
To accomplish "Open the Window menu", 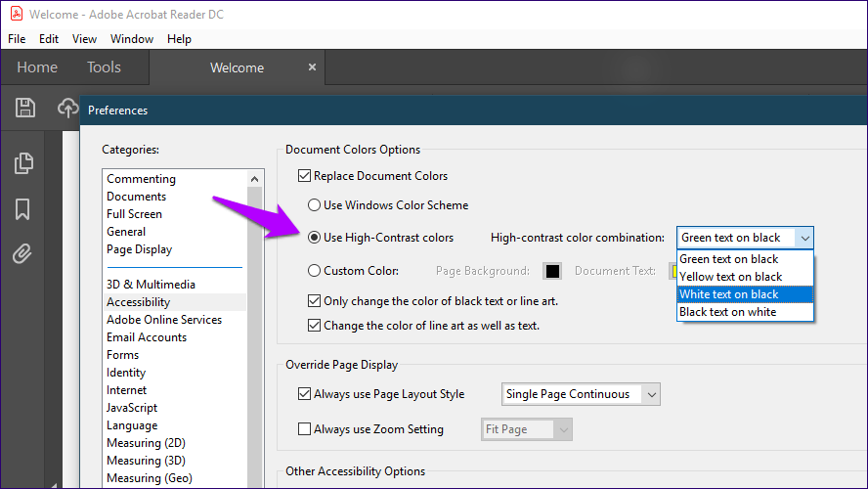I will click(x=131, y=39).
